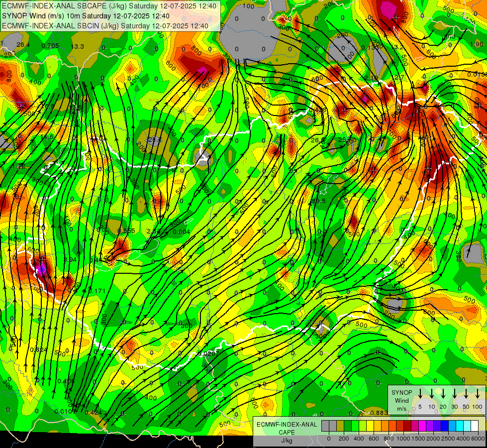This screenshot has height=448, width=487.
Task: Select the white swatch at the 6000 end
Action: point(474,426)
